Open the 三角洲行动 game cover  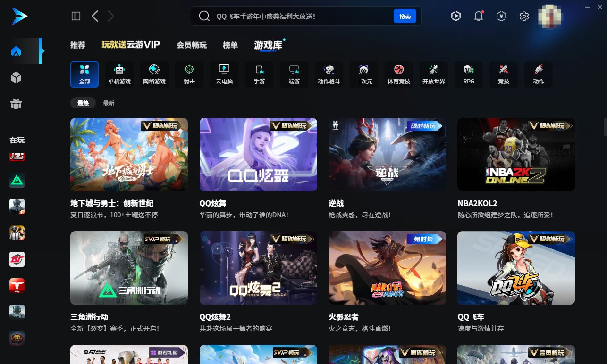(x=129, y=268)
